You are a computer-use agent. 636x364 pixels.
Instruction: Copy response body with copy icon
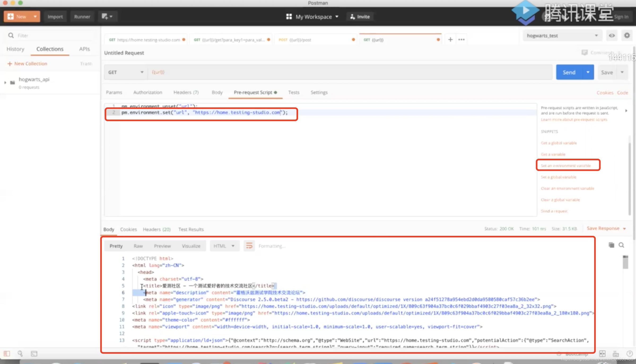pos(611,245)
